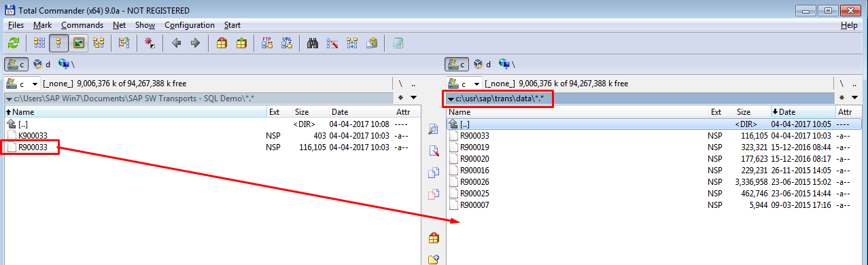The height and width of the screenshot is (265, 868).
Task: Open FTP connect from the toolbar
Action: (x=267, y=43)
